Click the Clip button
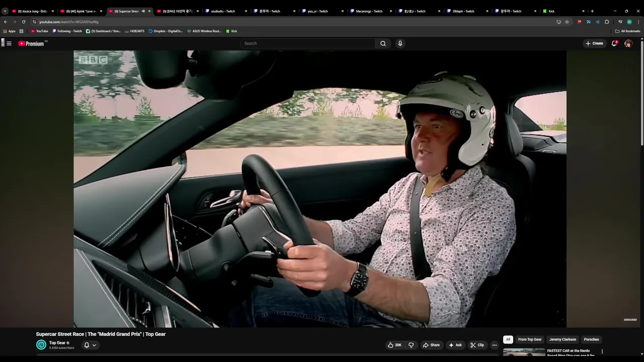644x362 pixels. coord(477,345)
